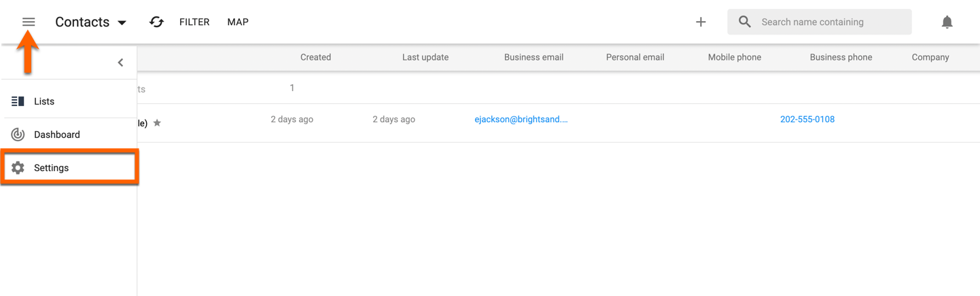Viewport: 980px width, 296px height.
Task: Click the FILTER button
Action: coord(194,22)
